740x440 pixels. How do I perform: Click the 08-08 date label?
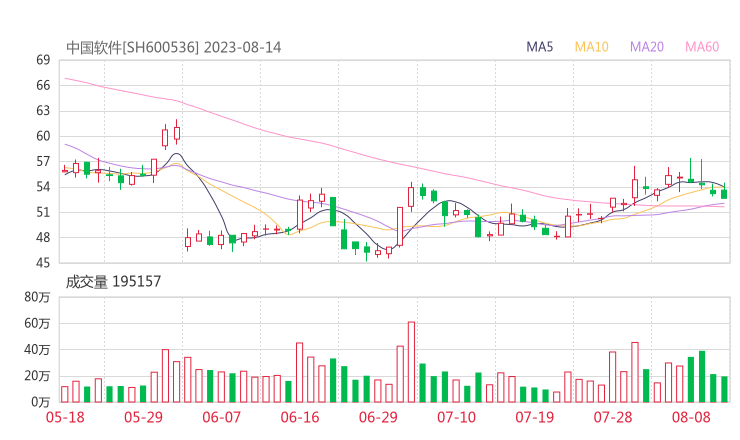coord(691,417)
